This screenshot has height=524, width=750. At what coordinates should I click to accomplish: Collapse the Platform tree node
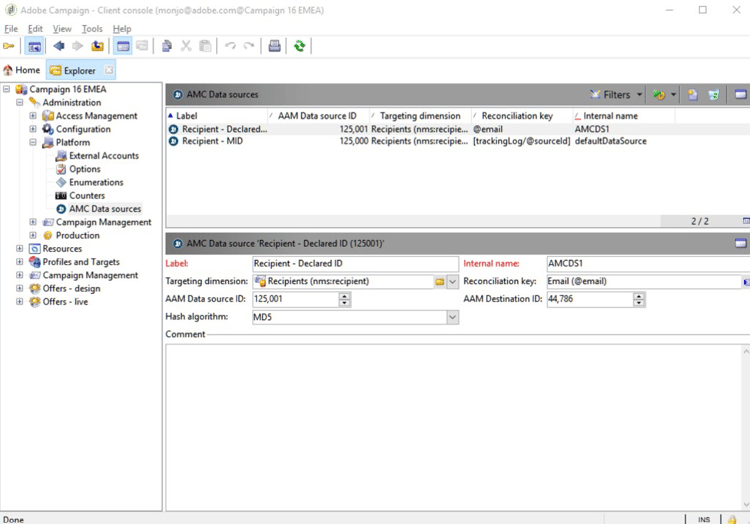(33, 142)
